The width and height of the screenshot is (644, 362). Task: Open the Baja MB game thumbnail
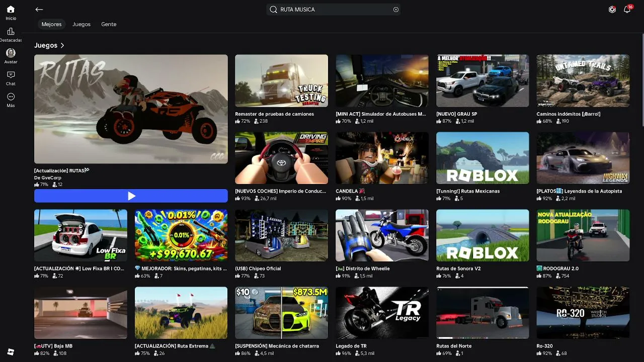click(80, 313)
